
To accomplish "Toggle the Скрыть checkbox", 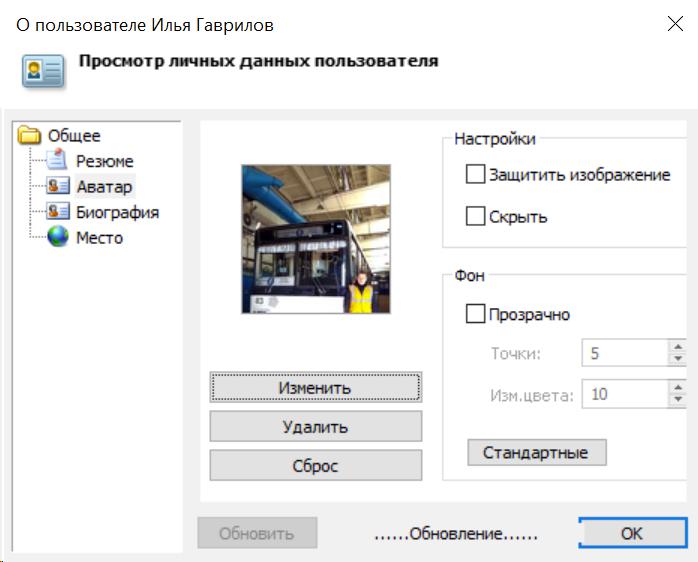I will pyautogui.click(x=475, y=216).
